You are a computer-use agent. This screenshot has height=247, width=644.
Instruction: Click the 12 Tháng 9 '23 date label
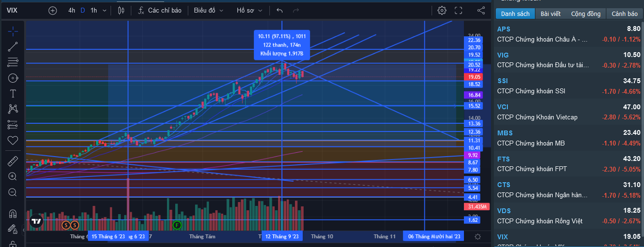pyautogui.click(x=282, y=236)
